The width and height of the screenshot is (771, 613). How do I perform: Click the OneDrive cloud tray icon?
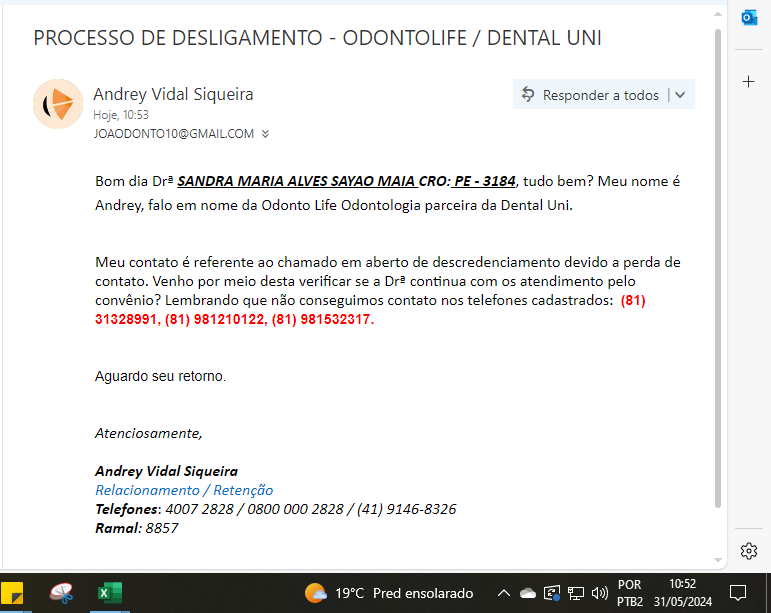528,593
